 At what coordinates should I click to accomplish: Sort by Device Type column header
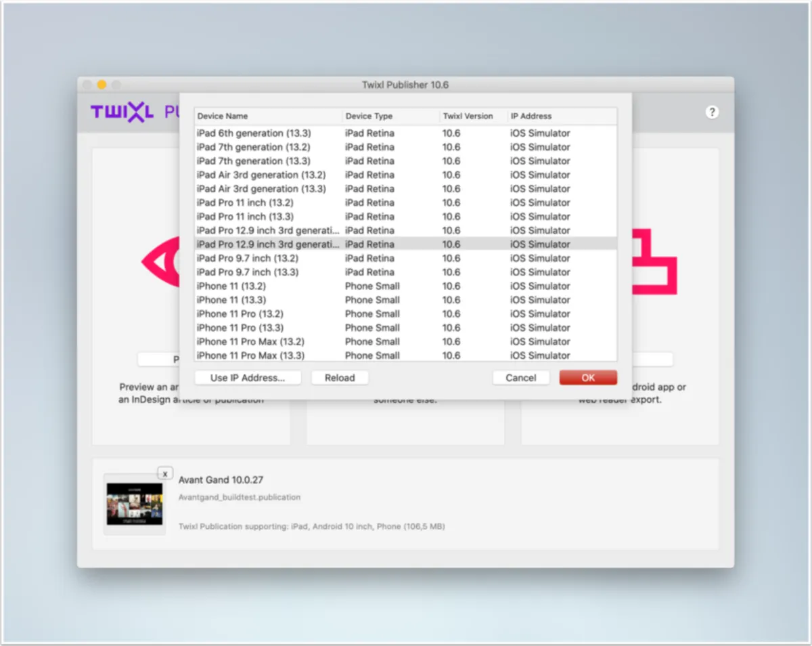tap(391, 116)
